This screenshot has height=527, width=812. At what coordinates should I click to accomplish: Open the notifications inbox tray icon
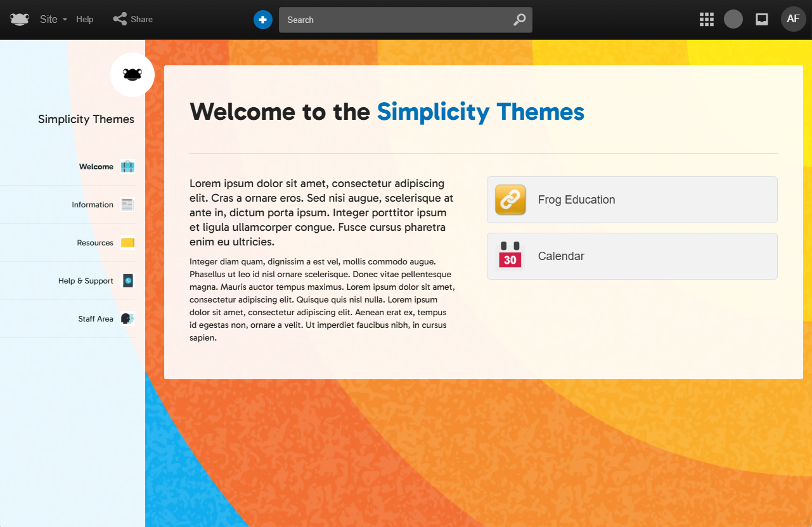pos(762,20)
